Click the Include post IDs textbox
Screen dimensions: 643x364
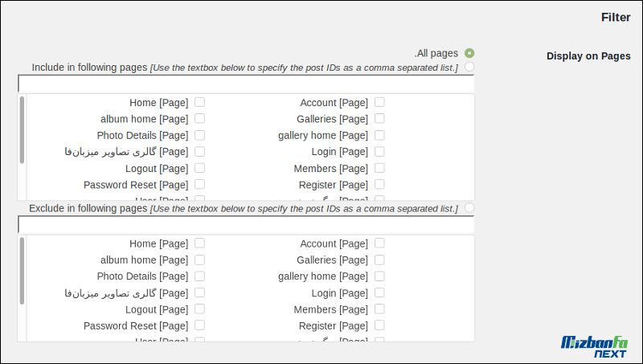tap(246, 84)
